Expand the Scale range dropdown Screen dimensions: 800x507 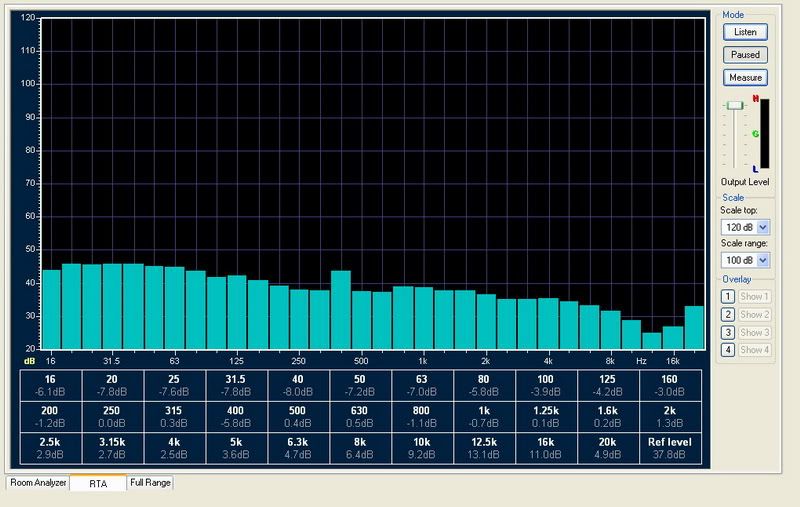pos(764,260)
